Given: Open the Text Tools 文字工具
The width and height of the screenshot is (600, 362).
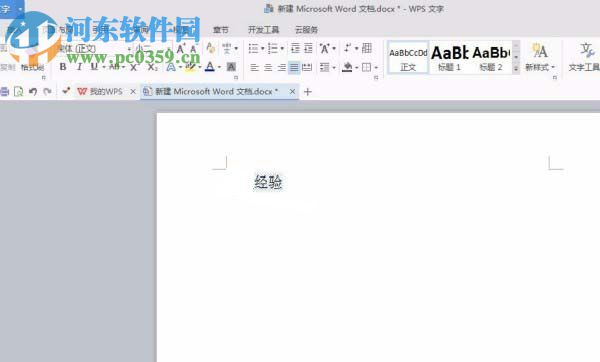Looking at the screenshot, I should [x=584, y=57].
